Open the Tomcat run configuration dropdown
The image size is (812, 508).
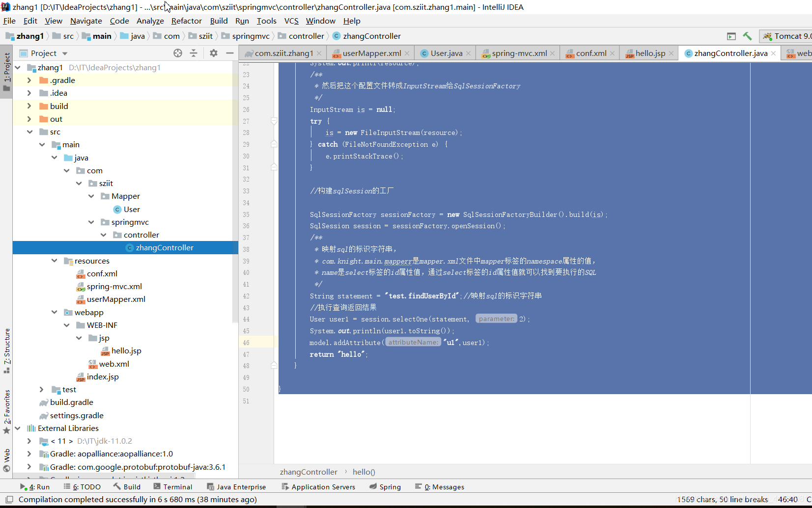(786, 36)
